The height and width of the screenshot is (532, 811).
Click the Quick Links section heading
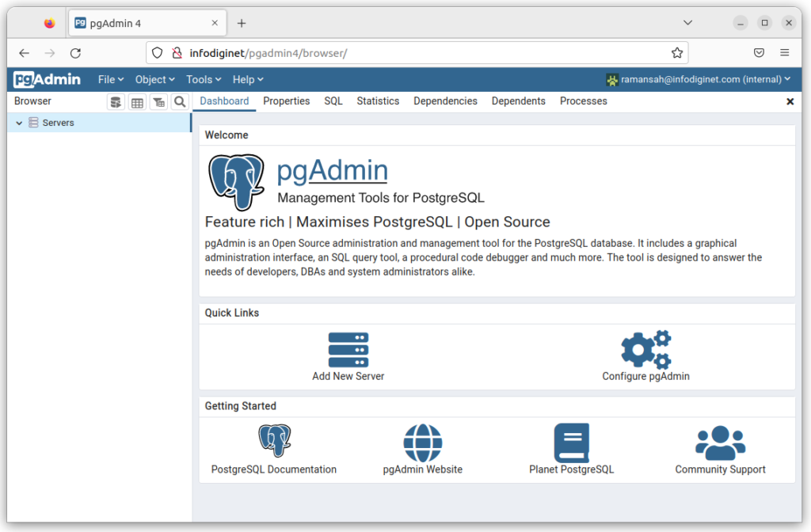[x=232, y=313]
